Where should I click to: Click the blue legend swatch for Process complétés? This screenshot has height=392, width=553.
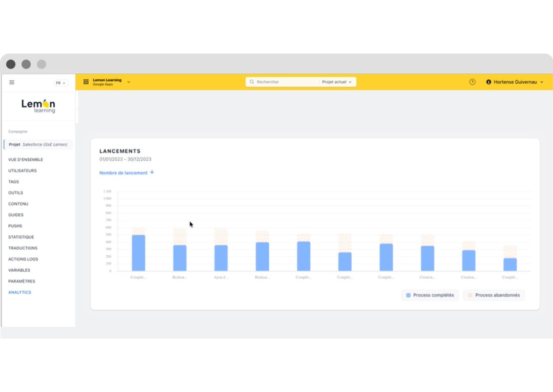[408, 295]
